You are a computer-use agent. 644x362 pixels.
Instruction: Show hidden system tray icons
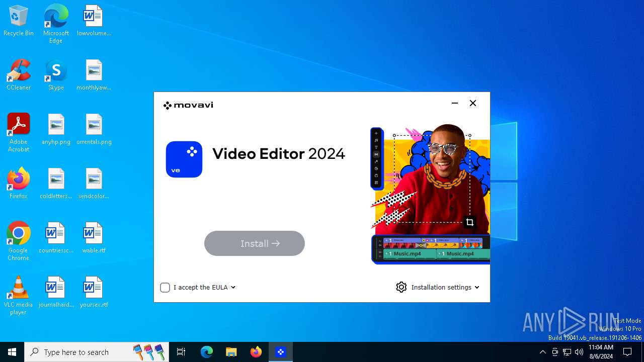542,352
